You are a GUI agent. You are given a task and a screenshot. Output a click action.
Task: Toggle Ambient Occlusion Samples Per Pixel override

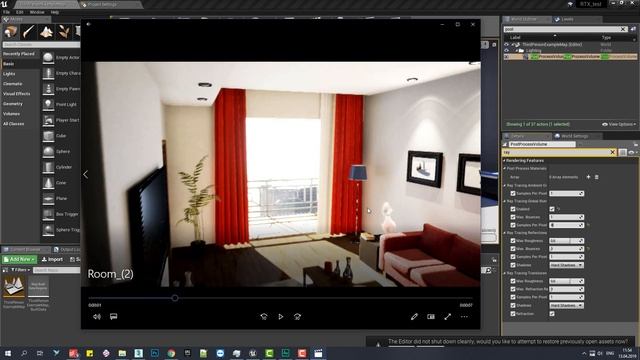513,193
